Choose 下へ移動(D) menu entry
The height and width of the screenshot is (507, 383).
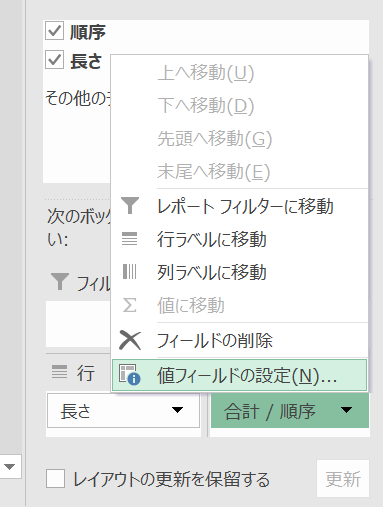[x=240, y=105]
